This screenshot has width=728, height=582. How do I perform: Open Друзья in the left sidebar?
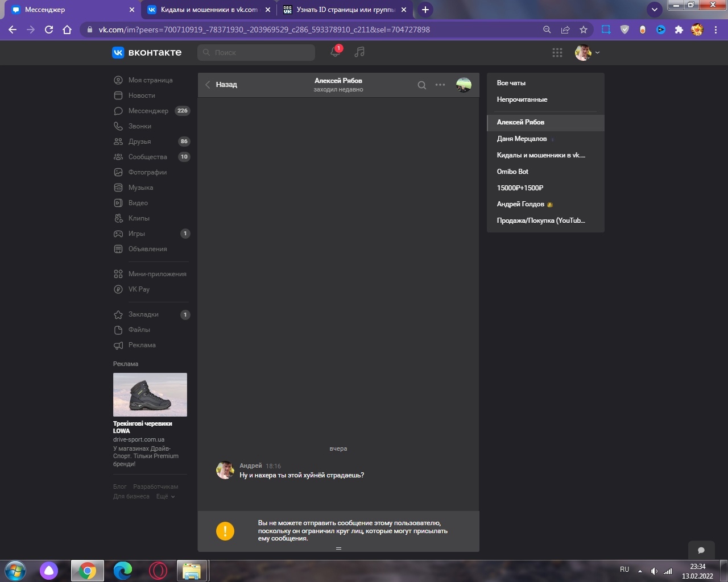139,142
